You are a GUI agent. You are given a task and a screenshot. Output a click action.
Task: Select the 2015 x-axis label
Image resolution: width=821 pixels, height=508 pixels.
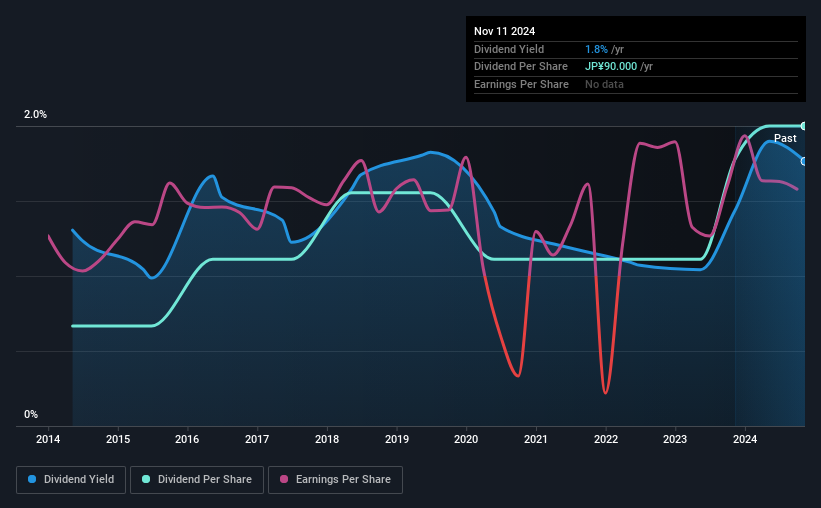coord(118,439)
